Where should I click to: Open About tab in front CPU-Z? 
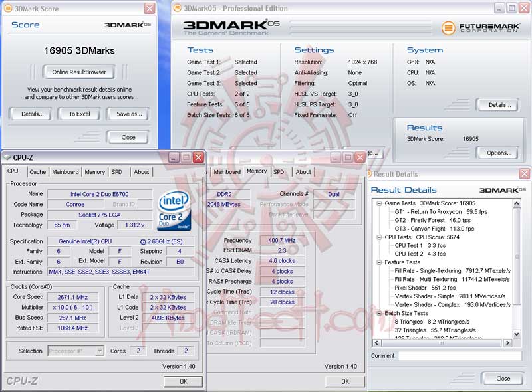(x=141, y=172)
